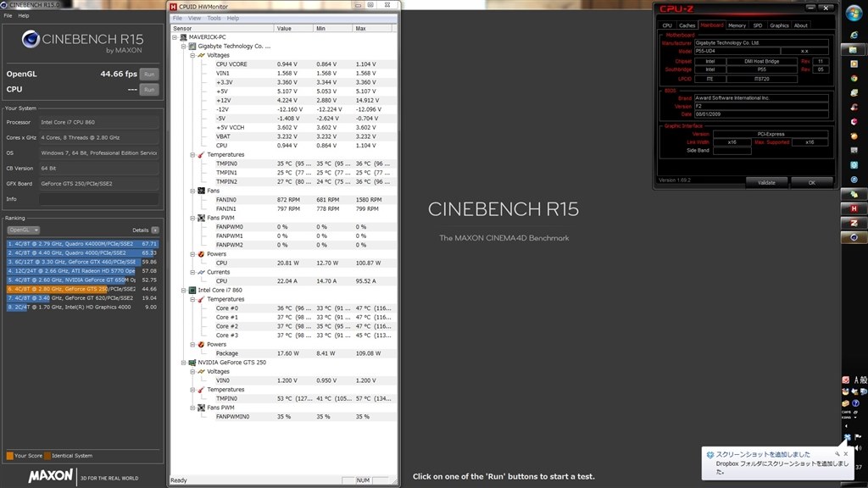The width and height of the screenshot is (868, 488).
Task: Open the HWMonitor File menu
Action: click(x=178, y=19)
